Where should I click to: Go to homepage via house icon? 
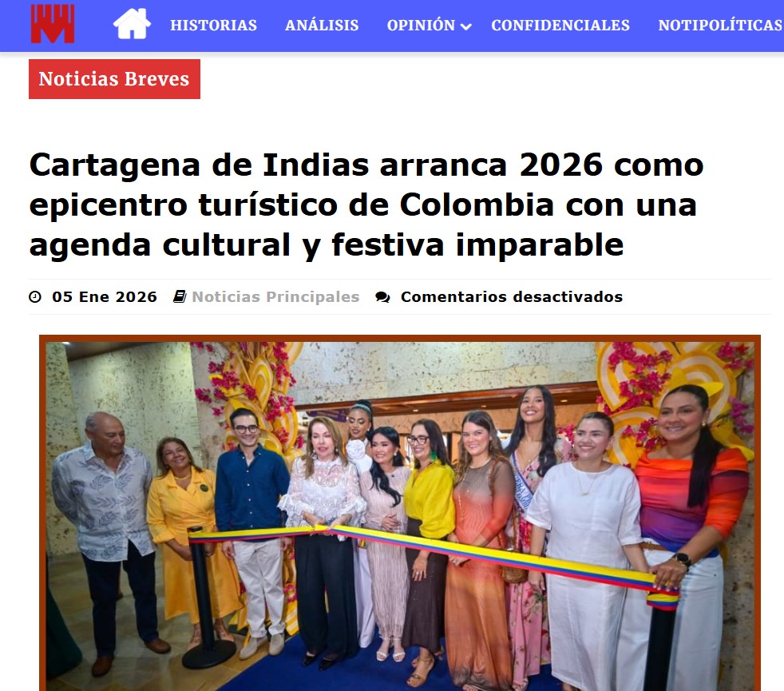(x=132, y=23)
